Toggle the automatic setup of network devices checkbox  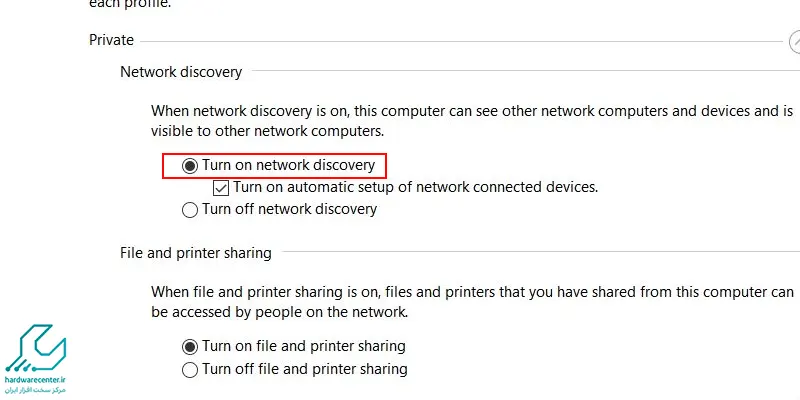point(221,188)
